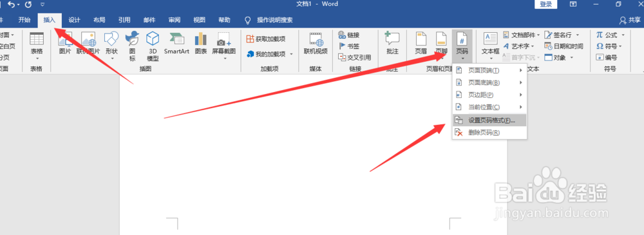
Task: Switch to the 开始 (Home) tab
Action: click(24, 20)
